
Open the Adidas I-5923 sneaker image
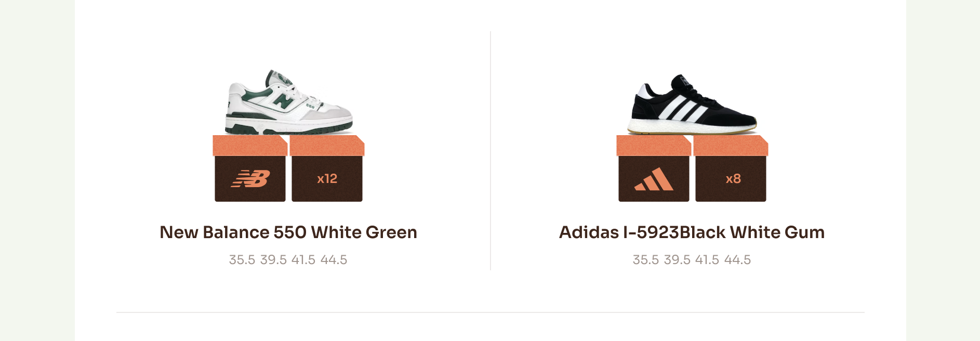pos(693,104)
